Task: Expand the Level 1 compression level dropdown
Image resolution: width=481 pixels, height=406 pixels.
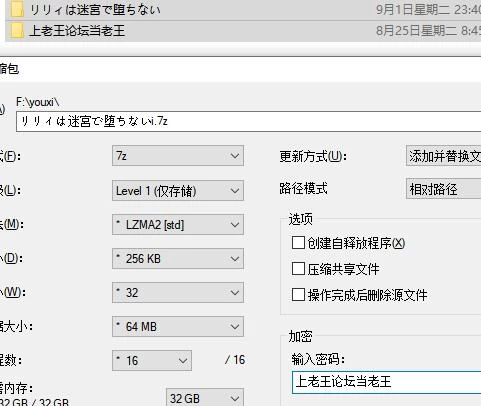Action: pos(178,191)
